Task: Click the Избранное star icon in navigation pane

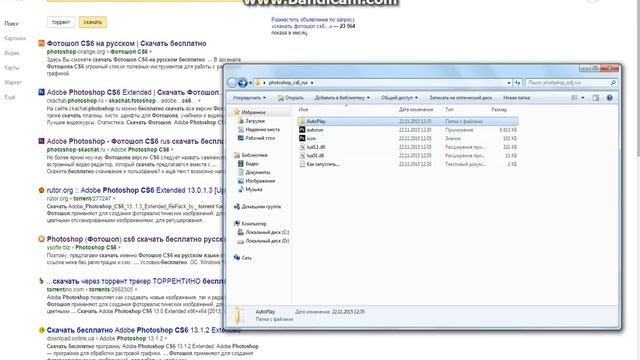Action: point(237,112)
